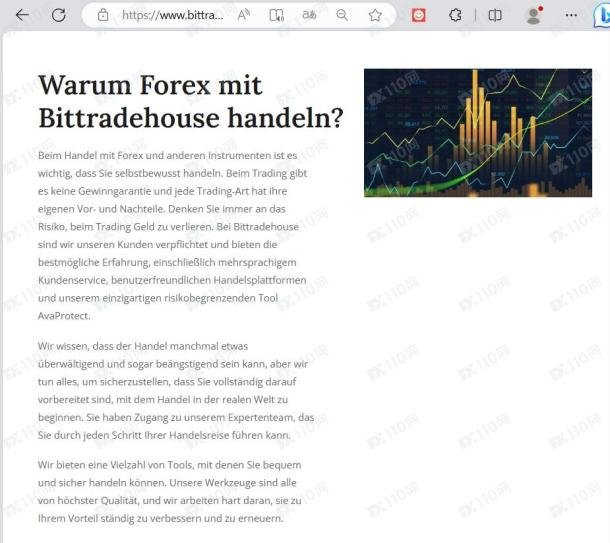Open the zoom magnifier in address bar

342,15
